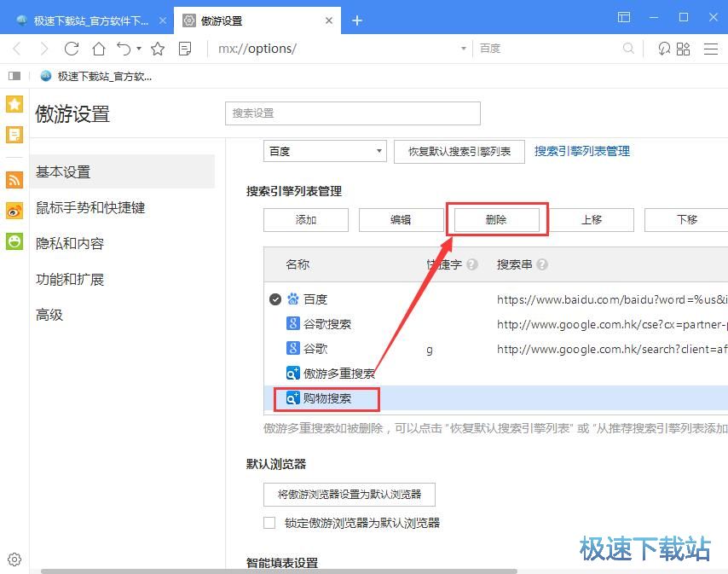The image size is (728, 574).
Task: Click the horizontal scrollbar at bottom
Action: pyautogui.click(x=279, y=571)
